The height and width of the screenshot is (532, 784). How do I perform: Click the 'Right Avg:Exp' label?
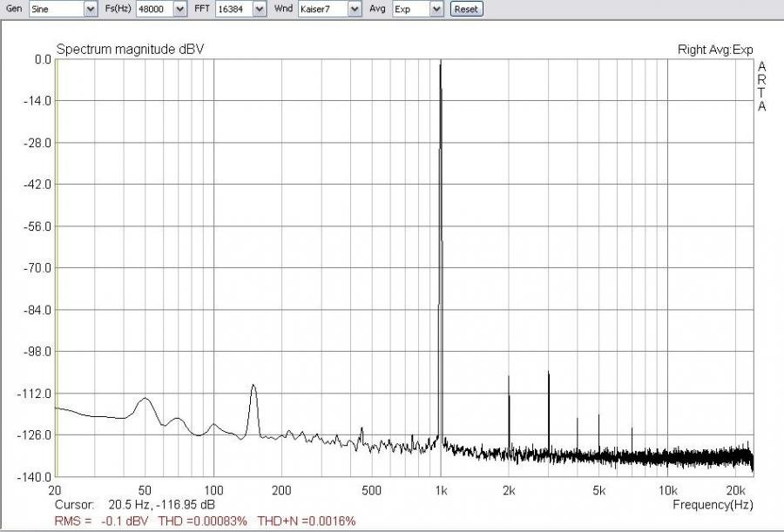[715, 50]
